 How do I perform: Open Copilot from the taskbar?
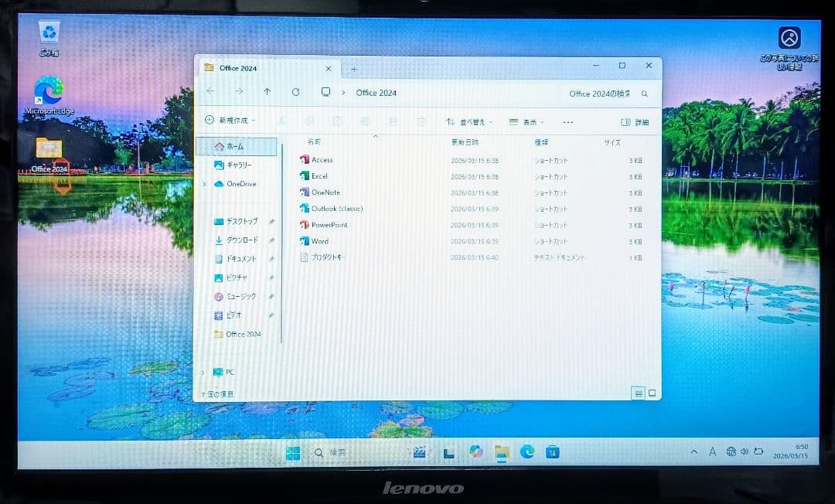(x=476, y=452)
